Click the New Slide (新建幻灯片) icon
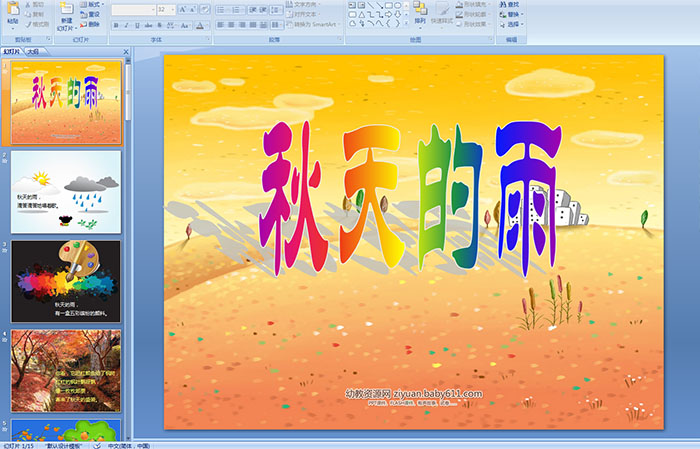 point(66,9)
